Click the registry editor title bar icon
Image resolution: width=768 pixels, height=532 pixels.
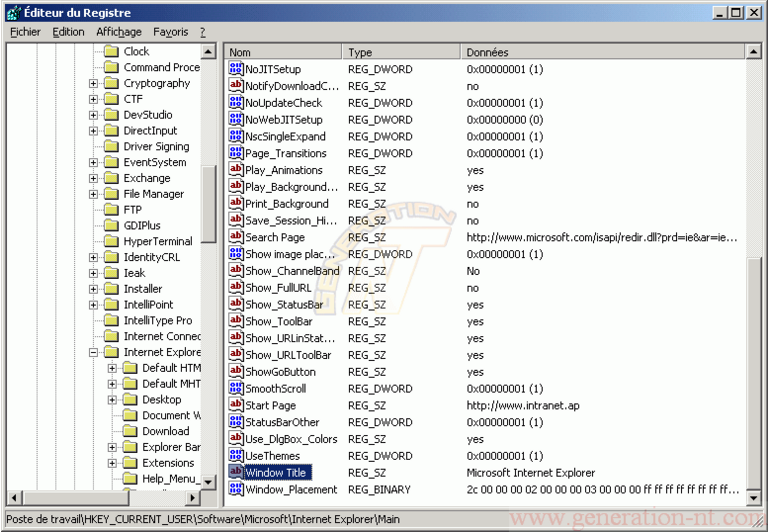[13, 13]
